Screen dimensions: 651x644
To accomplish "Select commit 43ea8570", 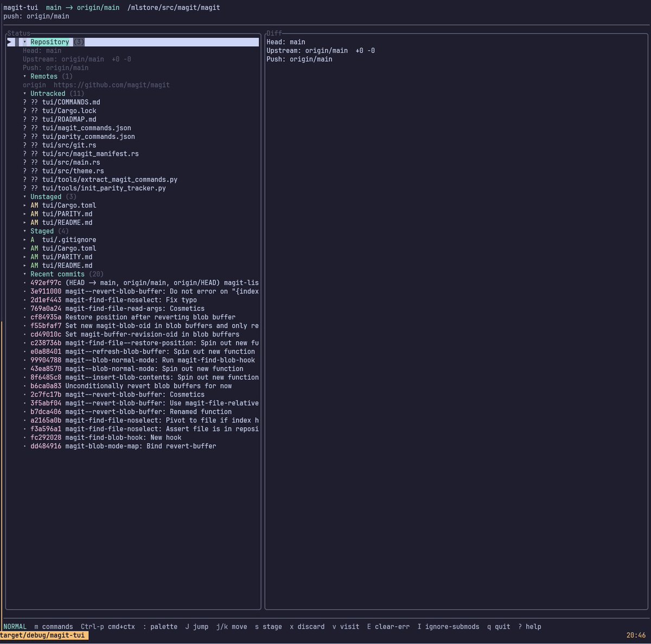I will click(x=133, y=369).
